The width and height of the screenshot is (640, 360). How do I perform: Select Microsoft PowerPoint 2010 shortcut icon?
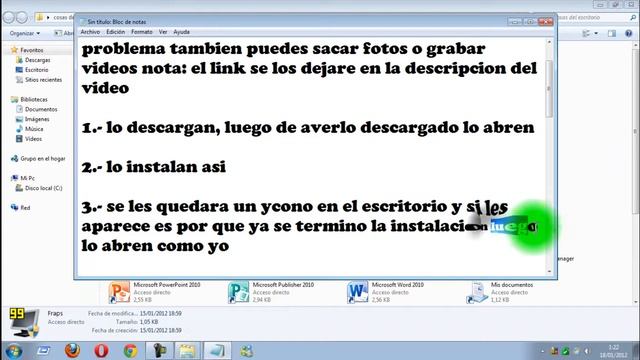point(119,292)
